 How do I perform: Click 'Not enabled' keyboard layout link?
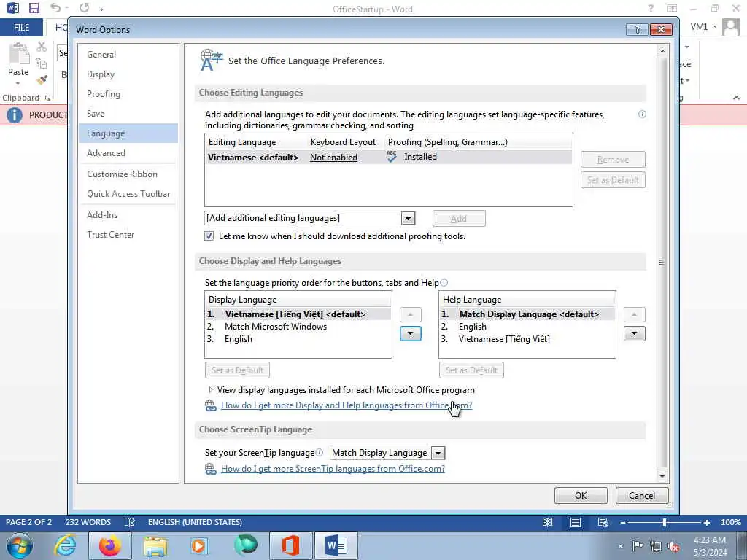[333, 157]
